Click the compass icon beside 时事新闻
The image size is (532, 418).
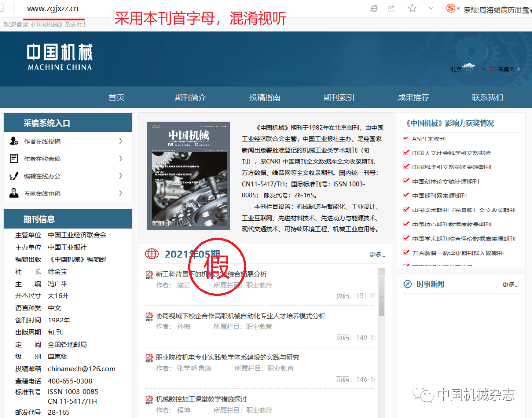coord(407,284)
